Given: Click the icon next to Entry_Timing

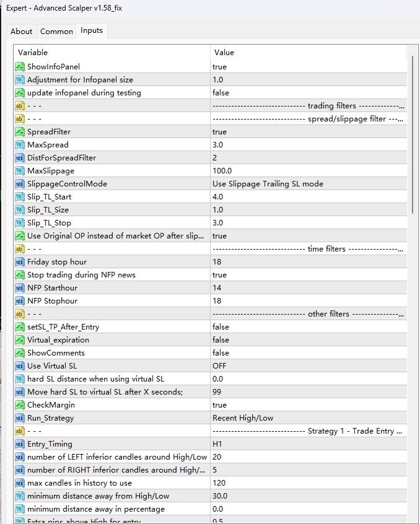Looking at the screenshot, I should coord(20,443).
